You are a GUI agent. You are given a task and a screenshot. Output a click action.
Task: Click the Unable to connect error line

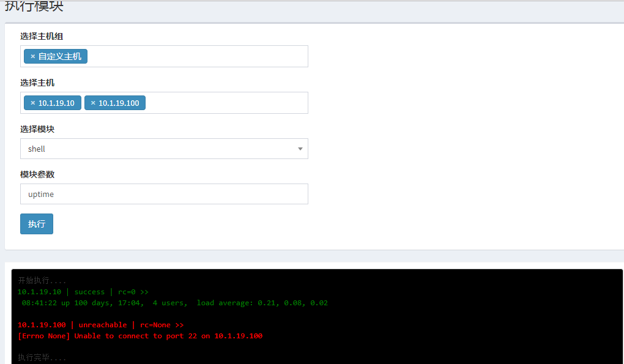pos(140,336)
